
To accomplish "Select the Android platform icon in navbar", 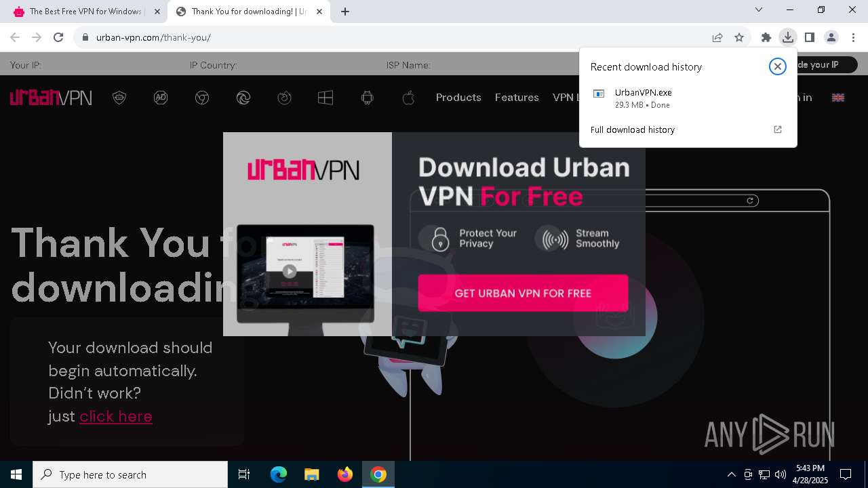I will coord(368,98).
